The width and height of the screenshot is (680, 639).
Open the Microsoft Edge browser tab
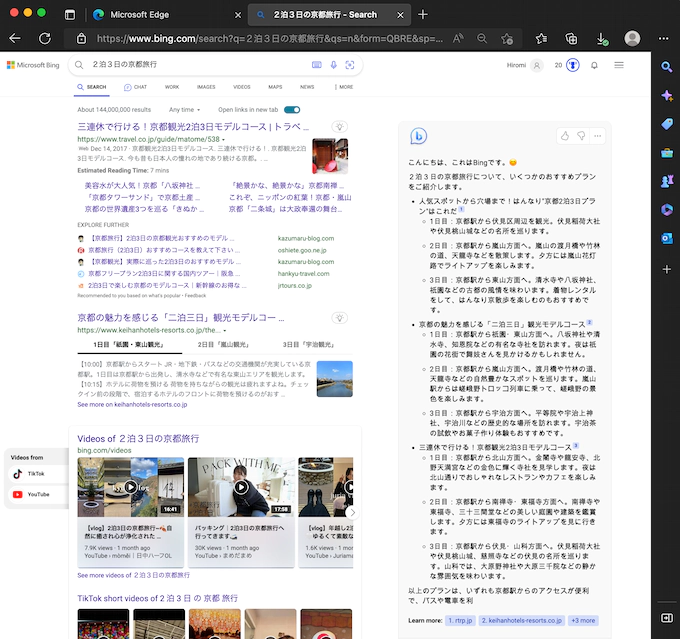tap(167, 15)
